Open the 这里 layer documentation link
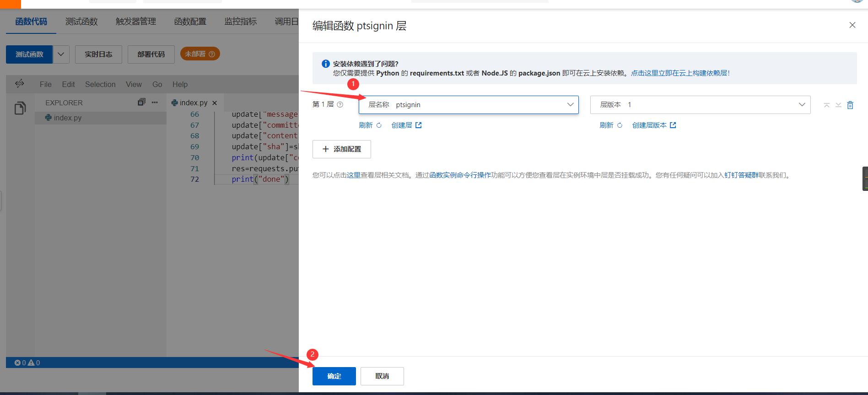The image size is (868, 395). pyautogui.click(x=354, y=175)
